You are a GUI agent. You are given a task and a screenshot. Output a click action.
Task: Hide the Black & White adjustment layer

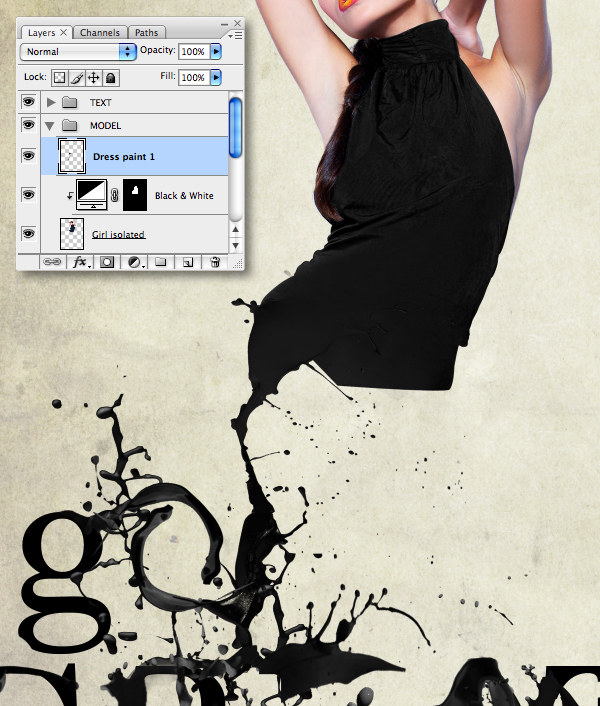28,195
